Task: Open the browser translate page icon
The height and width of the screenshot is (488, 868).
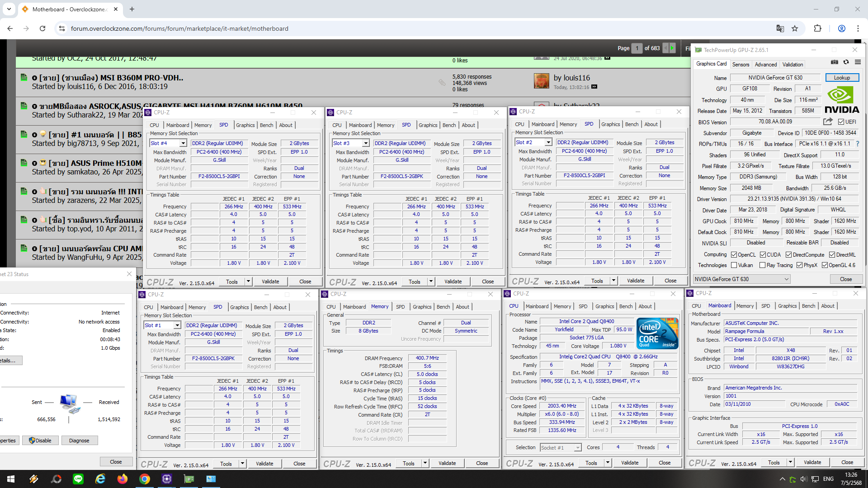Action: 780,28
